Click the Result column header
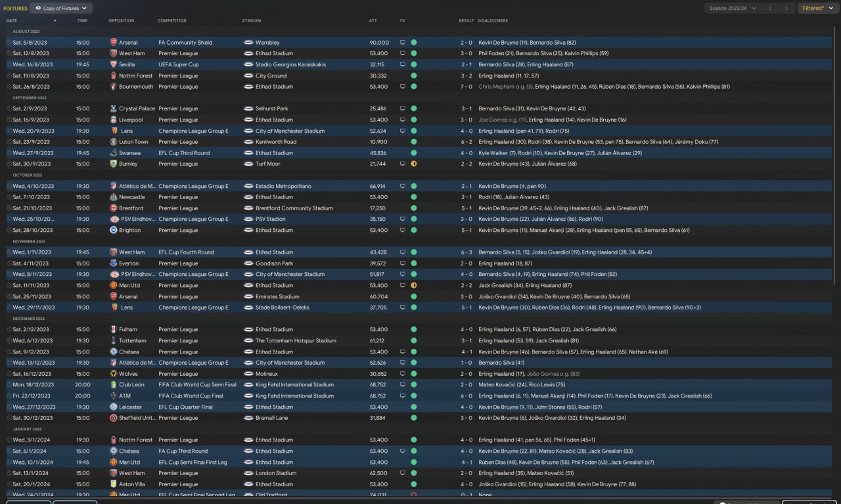This screenshot has width=841, height=504. 466,20
